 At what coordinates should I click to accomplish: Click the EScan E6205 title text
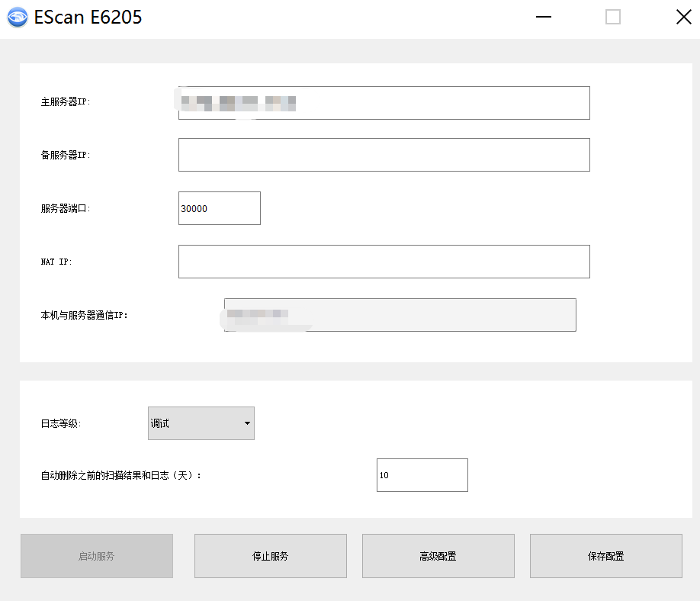click(88, 18)
